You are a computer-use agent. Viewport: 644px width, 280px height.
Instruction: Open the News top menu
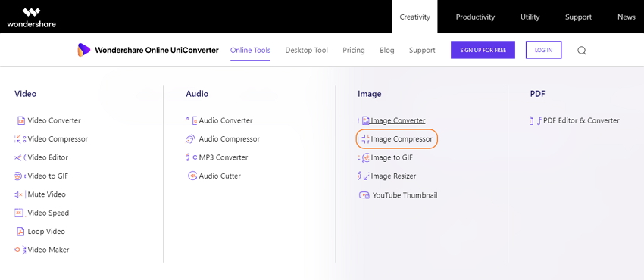pos(627,17)
